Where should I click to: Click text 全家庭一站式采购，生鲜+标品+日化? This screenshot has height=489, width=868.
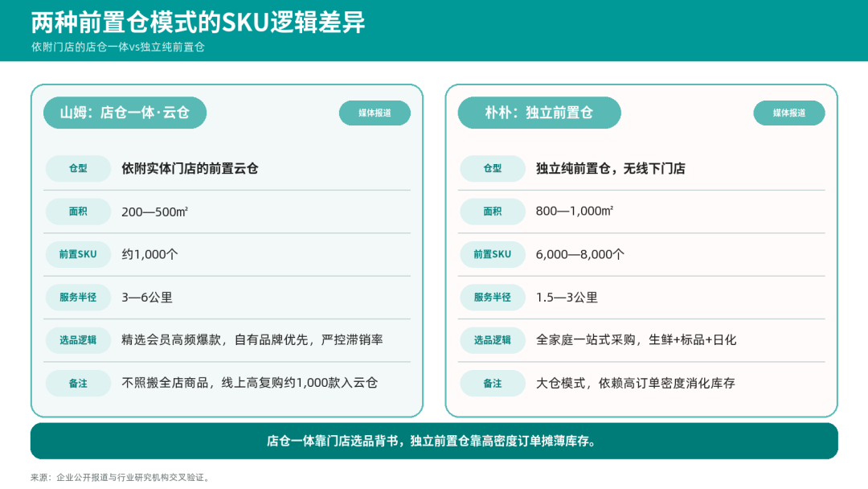pos(636,340)
